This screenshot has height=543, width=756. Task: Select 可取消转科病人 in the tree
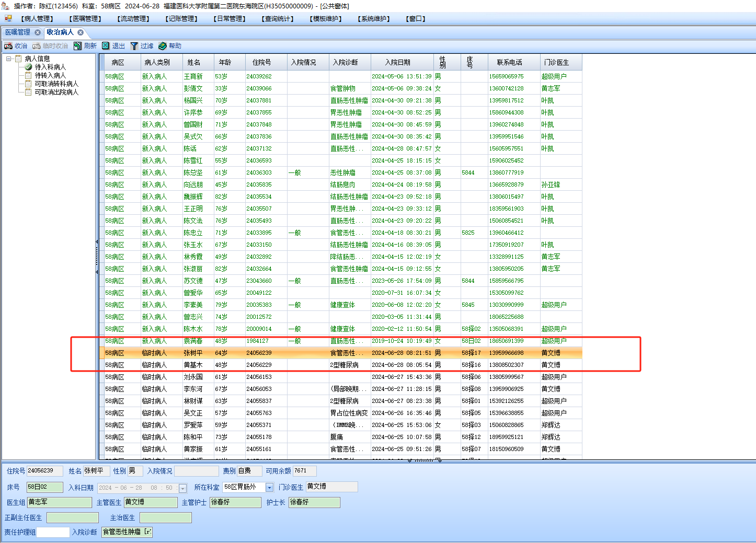tap(56, 84)
